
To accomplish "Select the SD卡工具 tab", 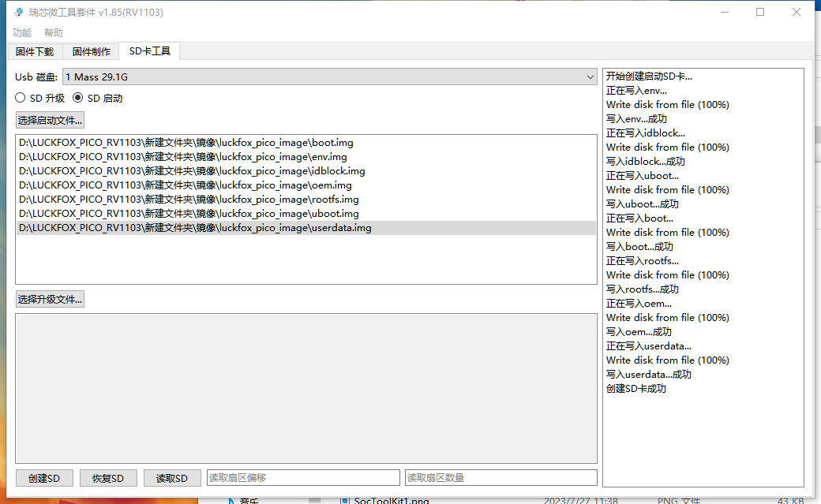I will tap(150, 50).
